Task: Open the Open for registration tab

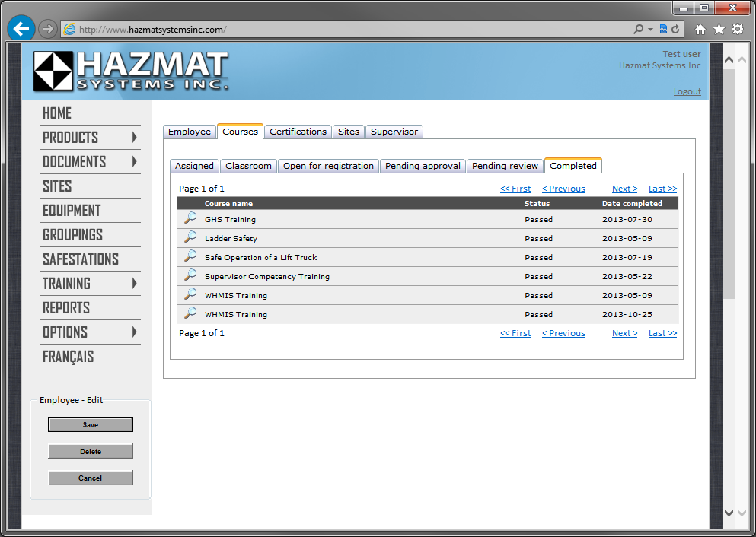Action: (328, 166)
